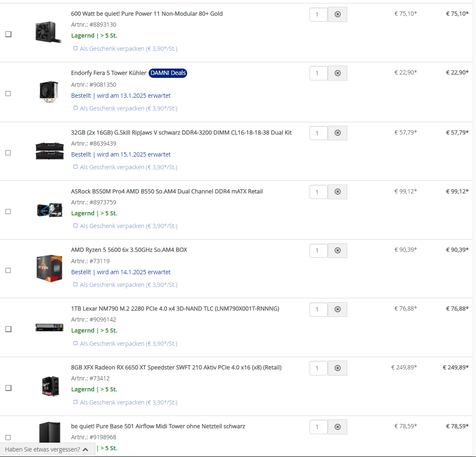476x457 pixels.
Task: Open the 32GB G.Skill RipJaws V product link
Action: click(181, 132)
